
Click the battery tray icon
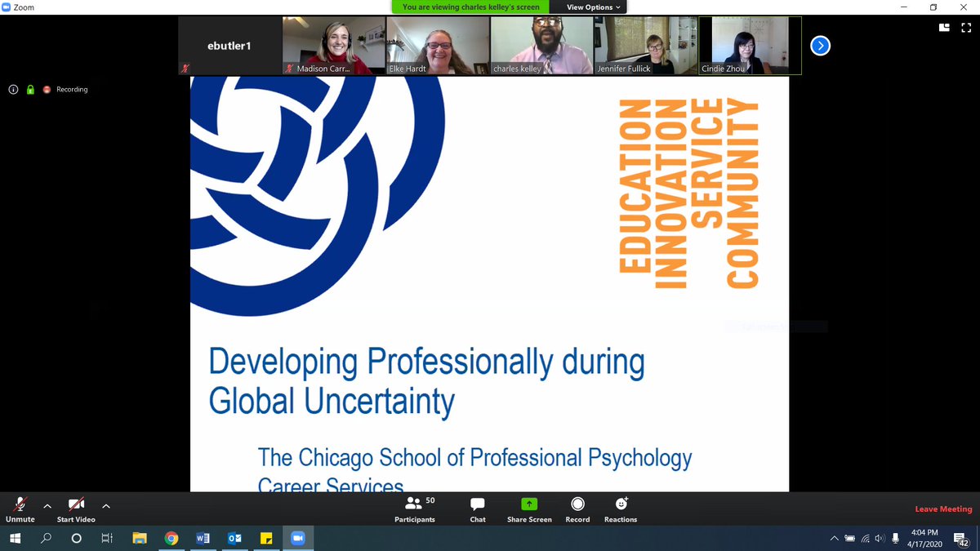point(850,539)
